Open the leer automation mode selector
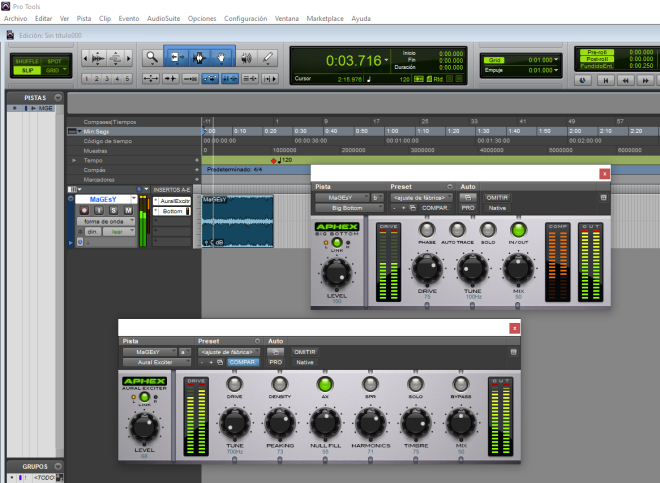The height and width of the screenshot is (483, 660). [x=119, y=232]
